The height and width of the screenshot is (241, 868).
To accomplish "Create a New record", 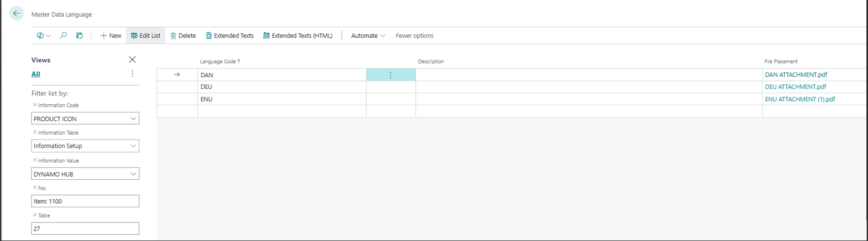I will [111, 36].
